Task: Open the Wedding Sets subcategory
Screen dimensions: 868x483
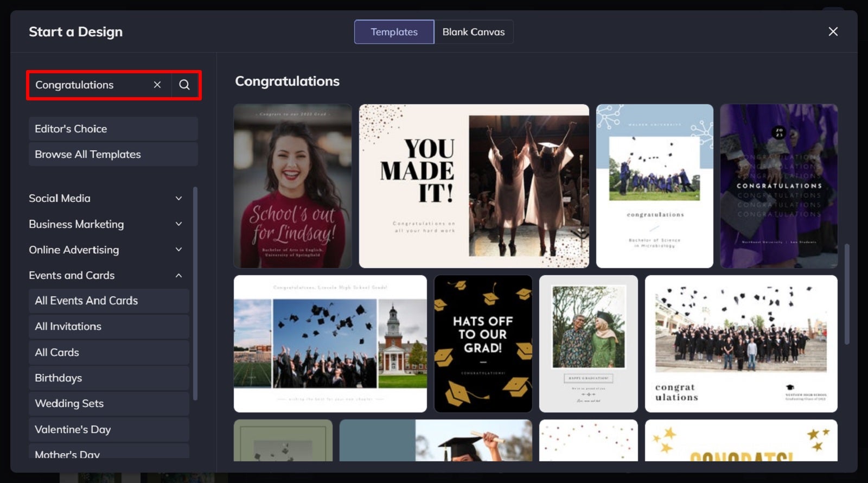Action: point(108,403)
